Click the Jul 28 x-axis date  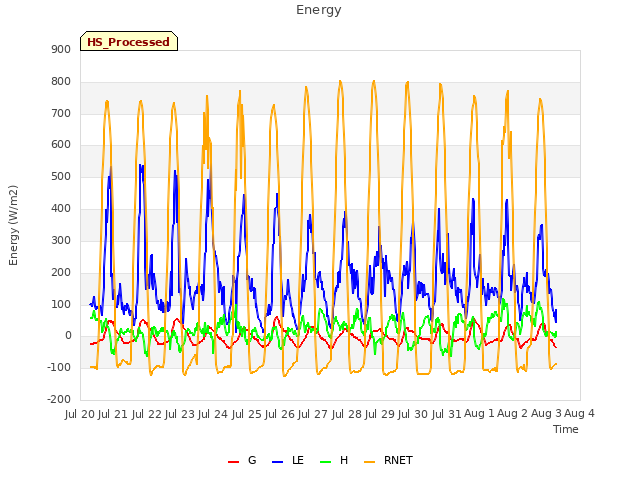click(x=347, y=414)
